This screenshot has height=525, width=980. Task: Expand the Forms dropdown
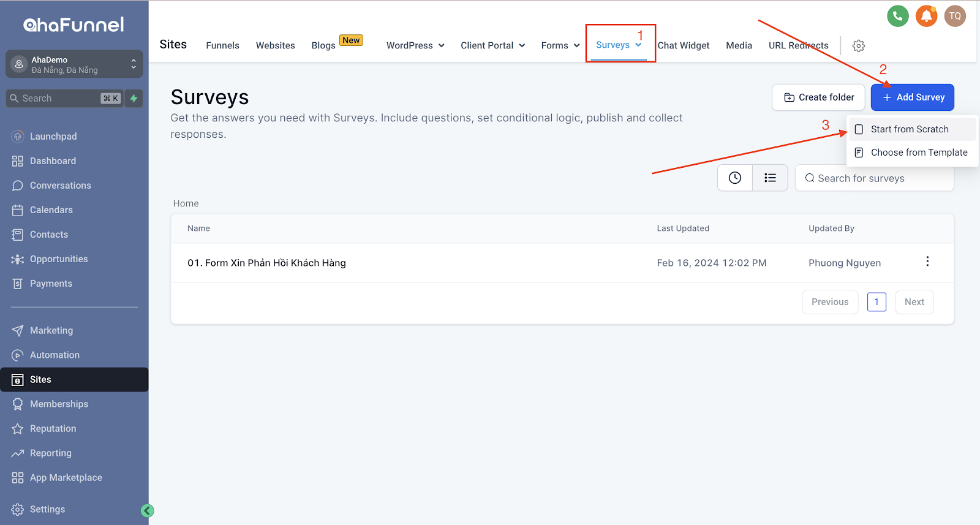560,45
